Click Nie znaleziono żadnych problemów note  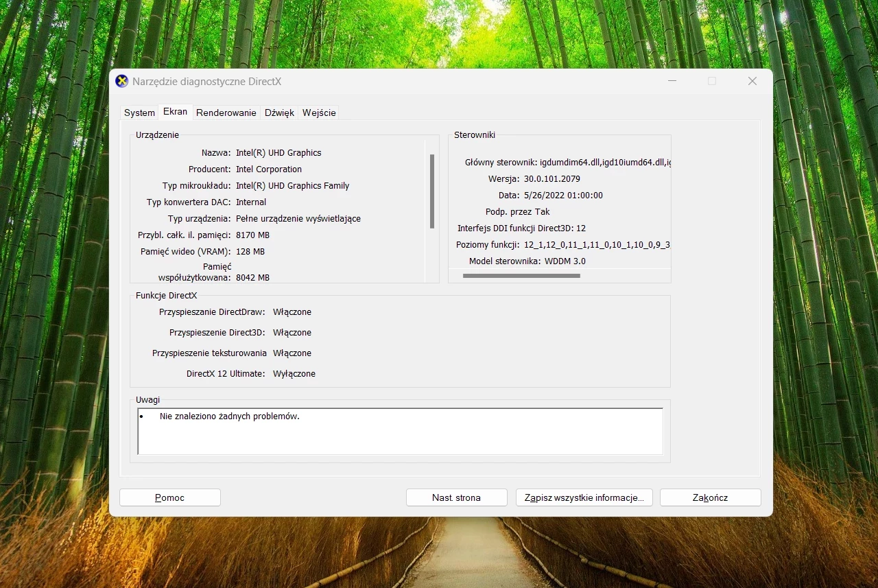(230, 416)
